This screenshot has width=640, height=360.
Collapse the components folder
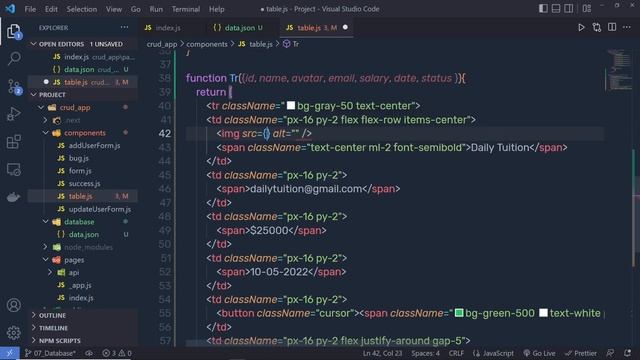click(x=45, y=133)
